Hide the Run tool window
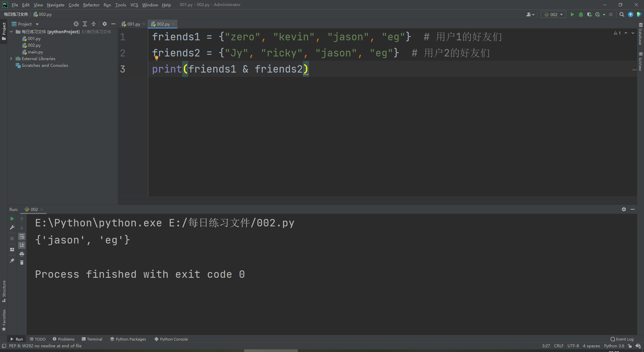644x352 pixels. click(x=633, y=209)
